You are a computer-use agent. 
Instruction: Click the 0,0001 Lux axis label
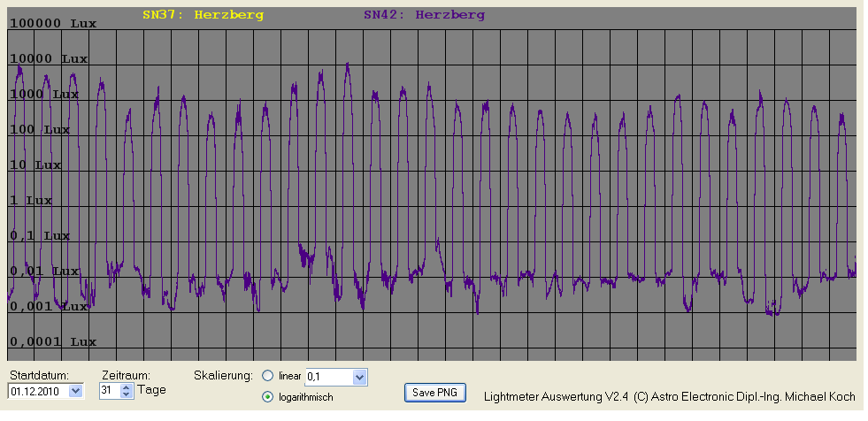point(52,341)
